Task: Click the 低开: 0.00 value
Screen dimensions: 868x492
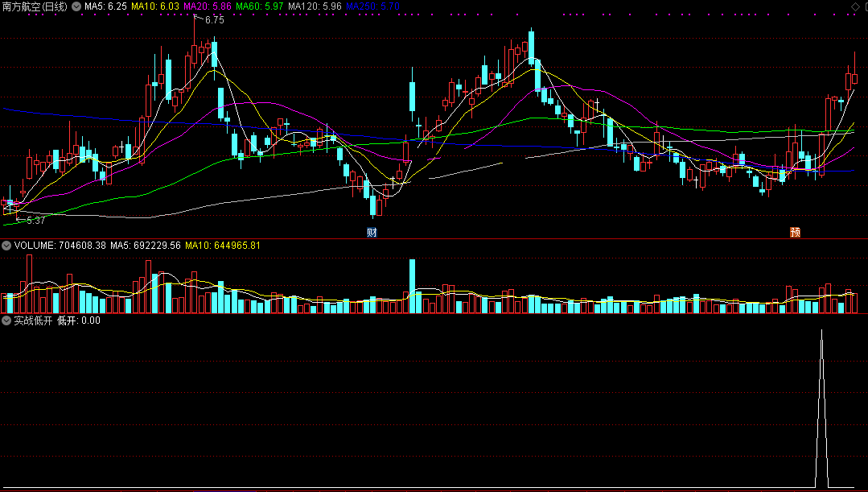Action: [79, 320]
